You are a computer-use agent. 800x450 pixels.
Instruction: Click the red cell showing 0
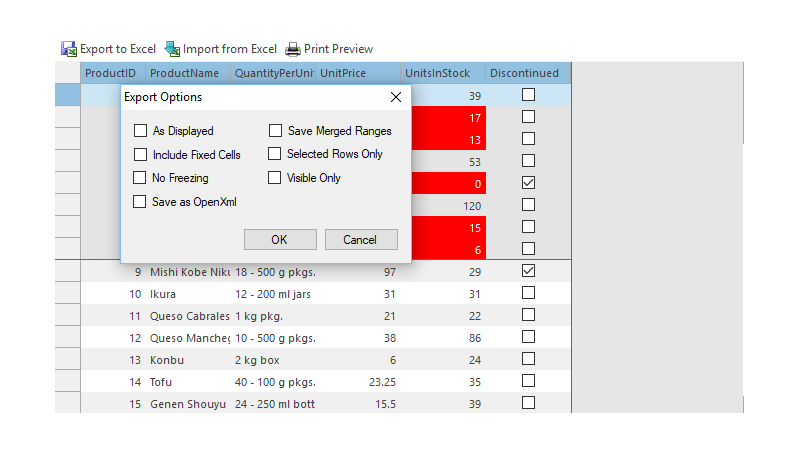coord(448,183)
